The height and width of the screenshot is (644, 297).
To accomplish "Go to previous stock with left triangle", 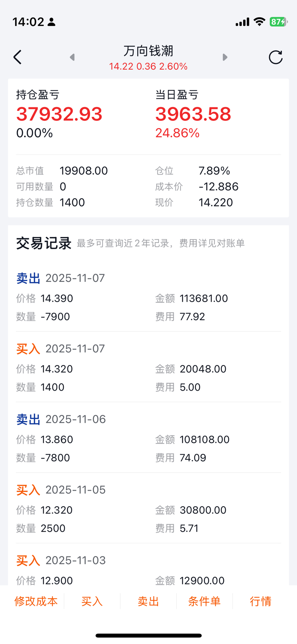I will point(72,57).
